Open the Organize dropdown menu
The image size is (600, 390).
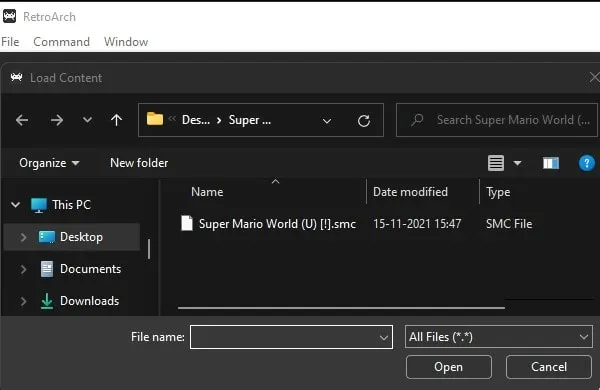(x=49, y=163)
